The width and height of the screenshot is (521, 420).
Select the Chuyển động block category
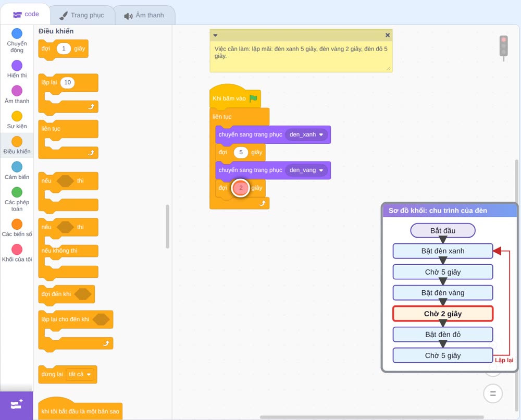coord(17,41)
